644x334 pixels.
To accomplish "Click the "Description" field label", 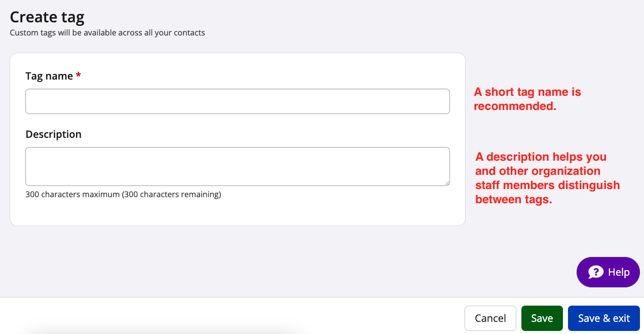I will tap(53, 134).
